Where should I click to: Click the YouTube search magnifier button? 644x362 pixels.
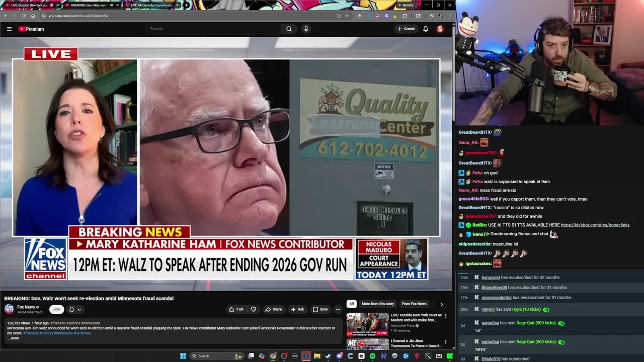289,29
